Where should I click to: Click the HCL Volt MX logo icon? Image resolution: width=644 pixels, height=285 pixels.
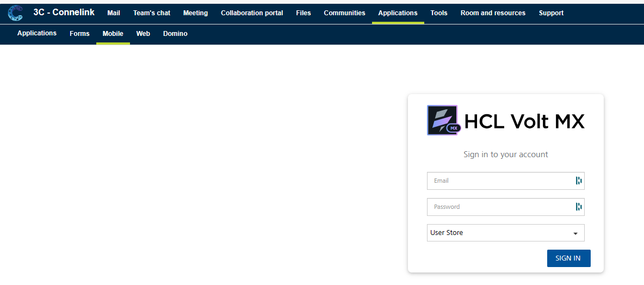[444, 120]
